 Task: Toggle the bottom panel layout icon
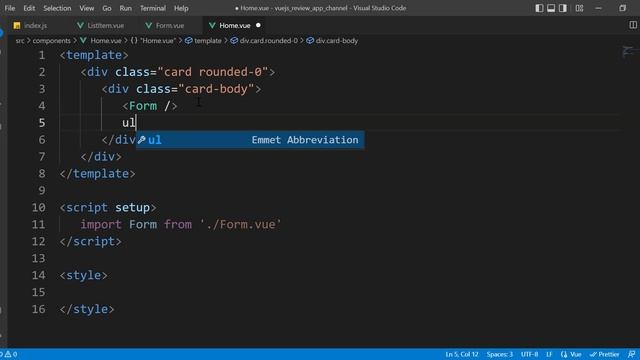point(551,8)
